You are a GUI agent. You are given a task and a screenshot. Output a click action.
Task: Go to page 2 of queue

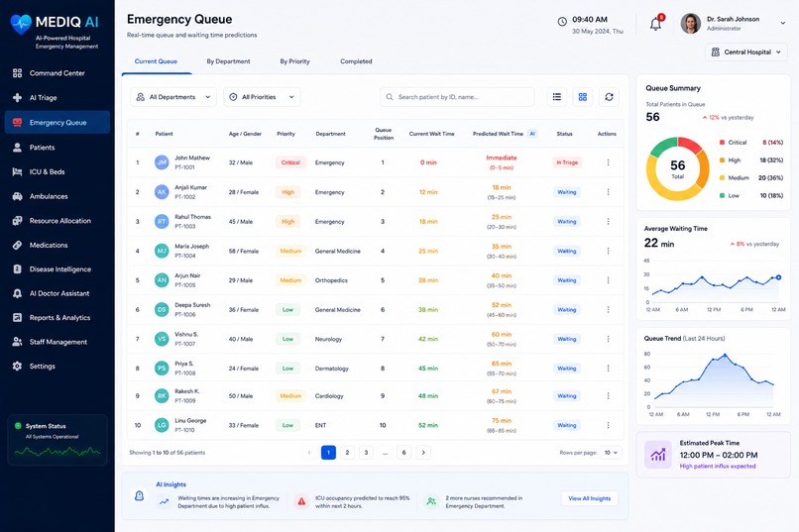click(347, 453)
